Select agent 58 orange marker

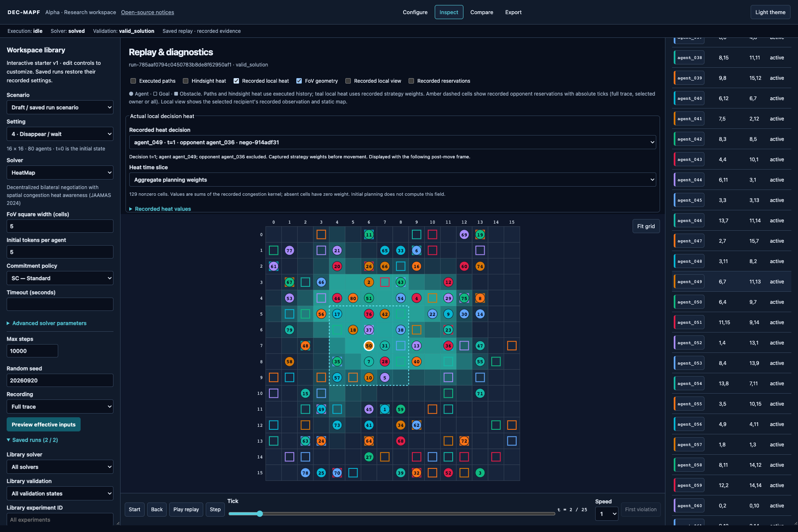point(289,362)
